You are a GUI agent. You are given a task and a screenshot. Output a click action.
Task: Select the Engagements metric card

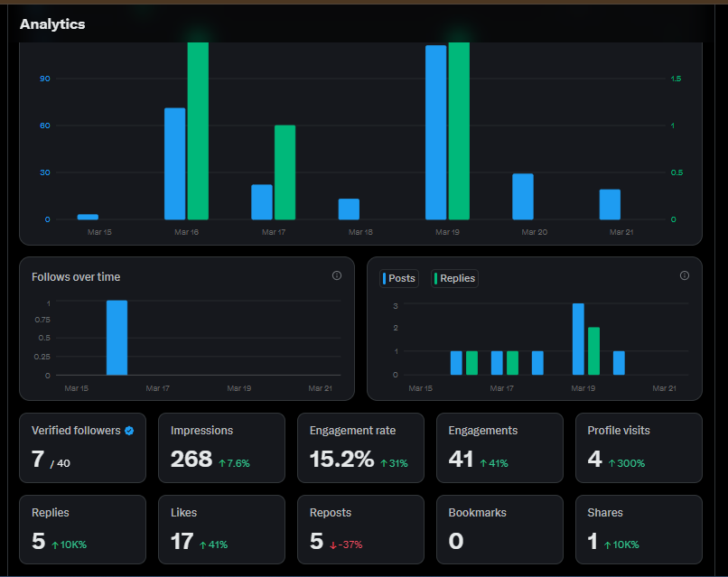499,448
